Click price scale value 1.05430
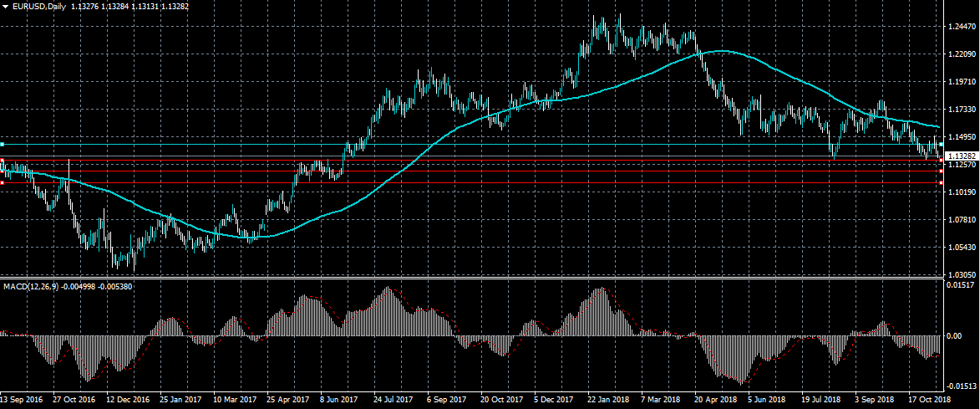 tap(962, 248)
